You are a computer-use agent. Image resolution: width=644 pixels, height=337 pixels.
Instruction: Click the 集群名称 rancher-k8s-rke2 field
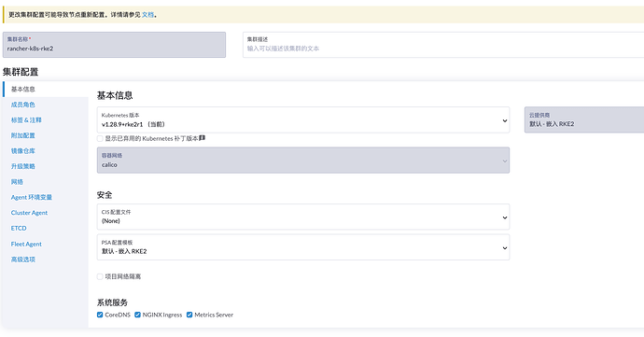click(114, 45)
